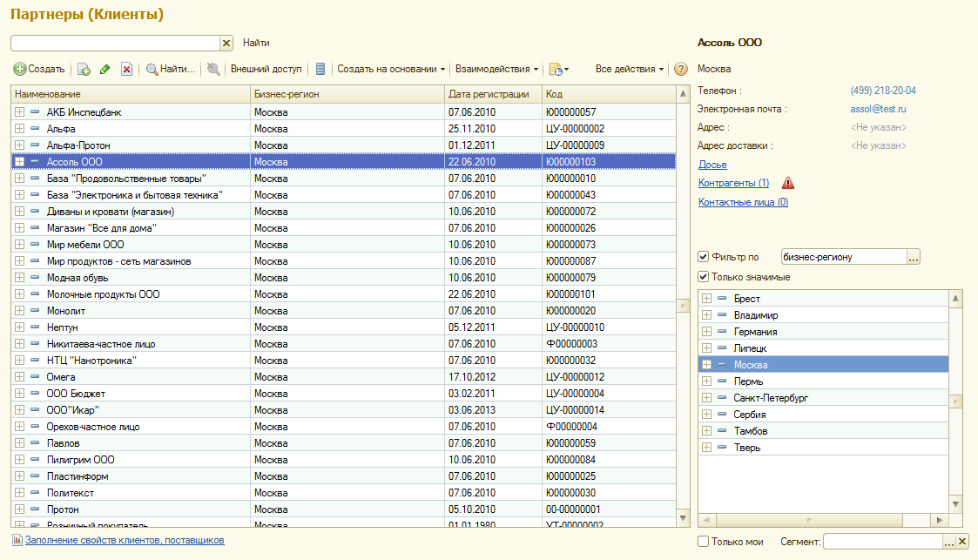Screen dimensions: 978x560
Task: Toggle the Фильтр по checkbox
Action: click(704, 257)
